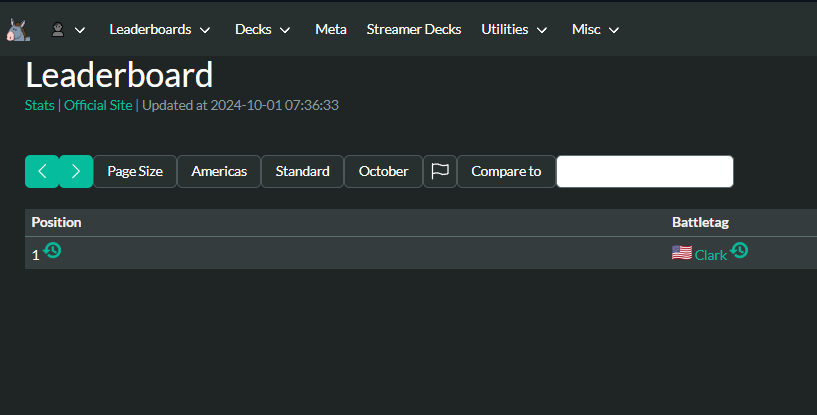View rank history for position 1
The image size is (817, 415).
click(x=52, y=251)
